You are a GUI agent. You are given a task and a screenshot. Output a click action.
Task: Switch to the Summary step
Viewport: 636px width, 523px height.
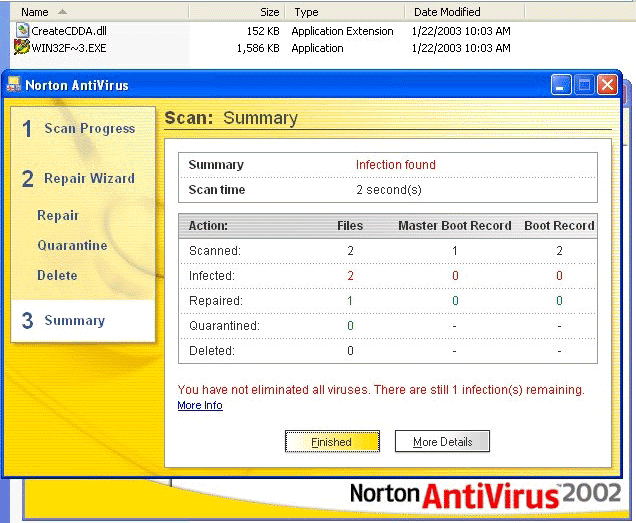[x=74, y=321]
